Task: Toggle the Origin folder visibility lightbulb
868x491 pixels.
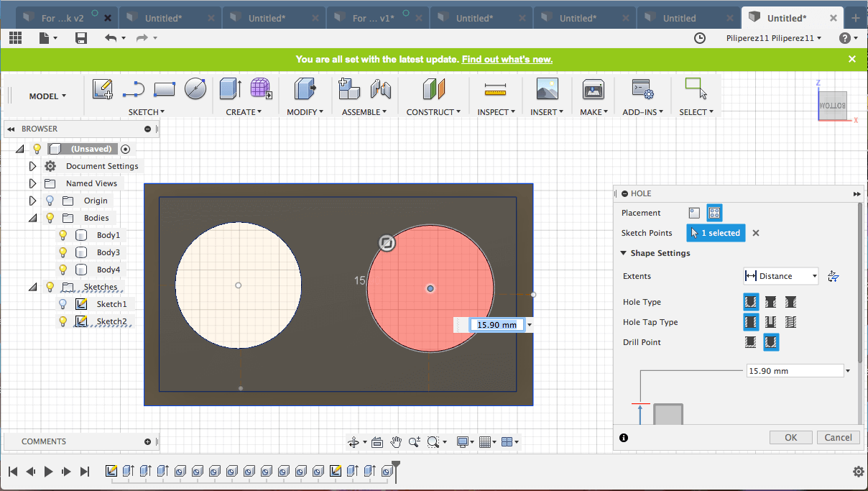Action: click(x=50, y=201)
